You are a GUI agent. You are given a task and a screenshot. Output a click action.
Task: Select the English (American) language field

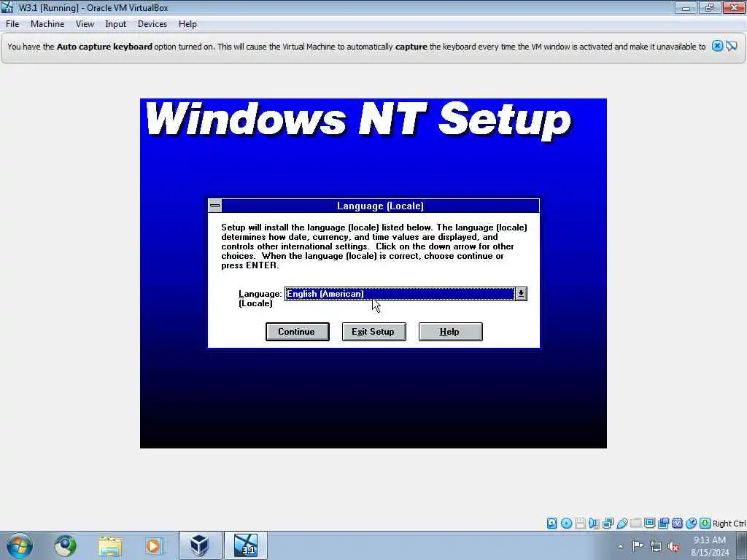400,294
